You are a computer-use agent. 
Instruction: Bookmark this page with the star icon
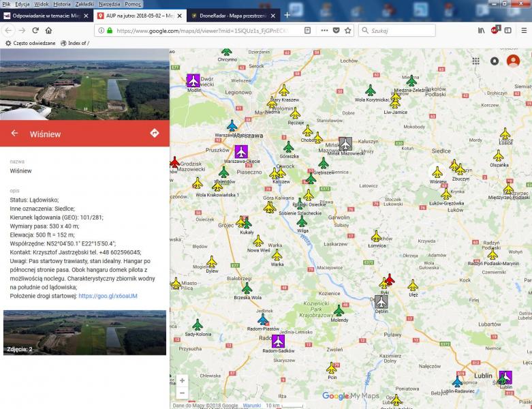point(348,31)
